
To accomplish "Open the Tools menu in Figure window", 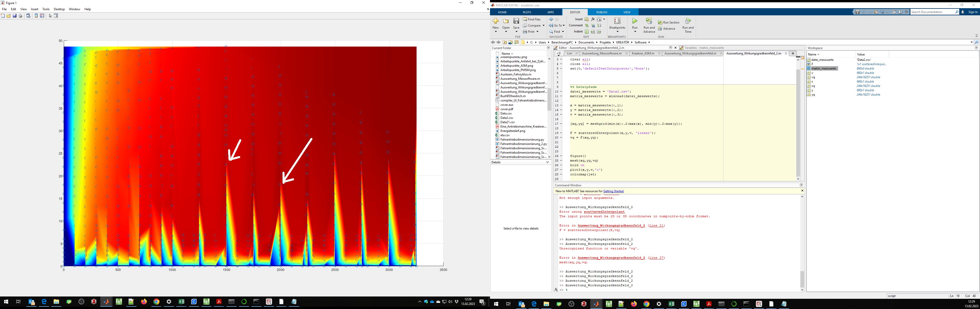I will [x=46, y=9].
